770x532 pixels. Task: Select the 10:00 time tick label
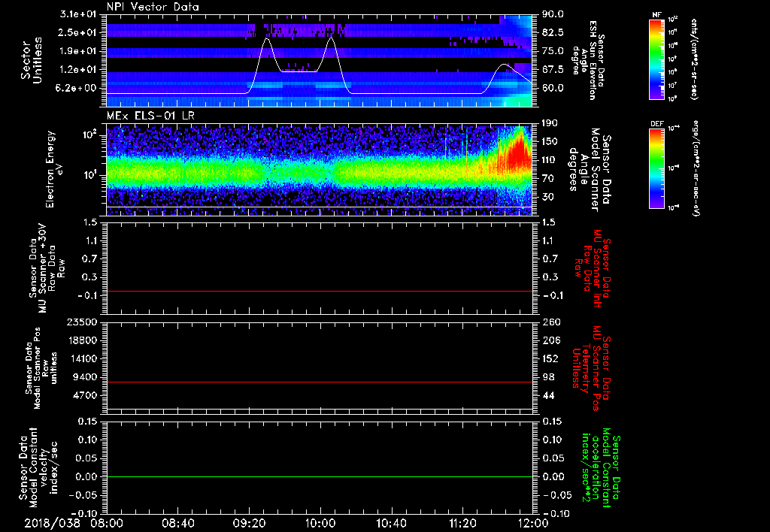(x=321, y=522)
